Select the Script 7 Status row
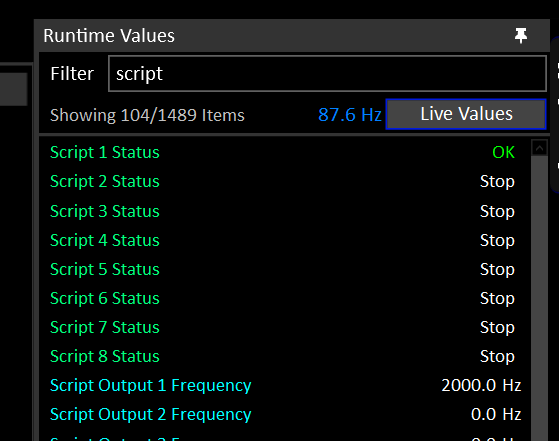This screenshot has width=559, height=441. (x=284, y=327)
